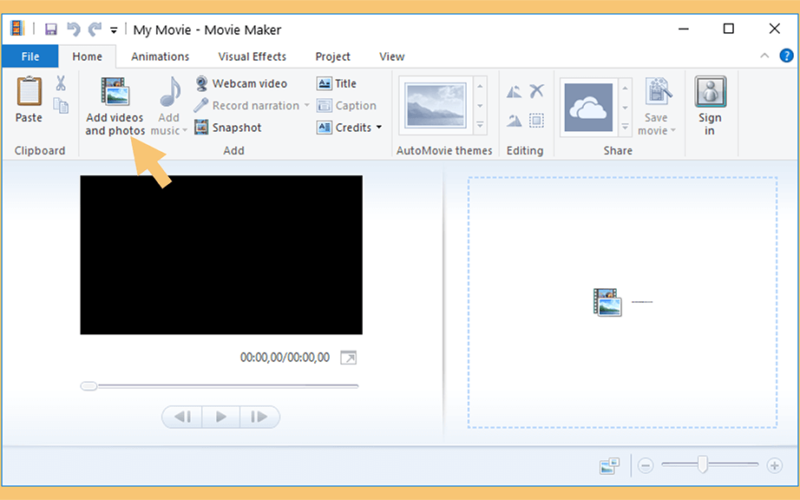Click the Movie Maker app icon
Viewport: 800px width, 500px height.
17,29
